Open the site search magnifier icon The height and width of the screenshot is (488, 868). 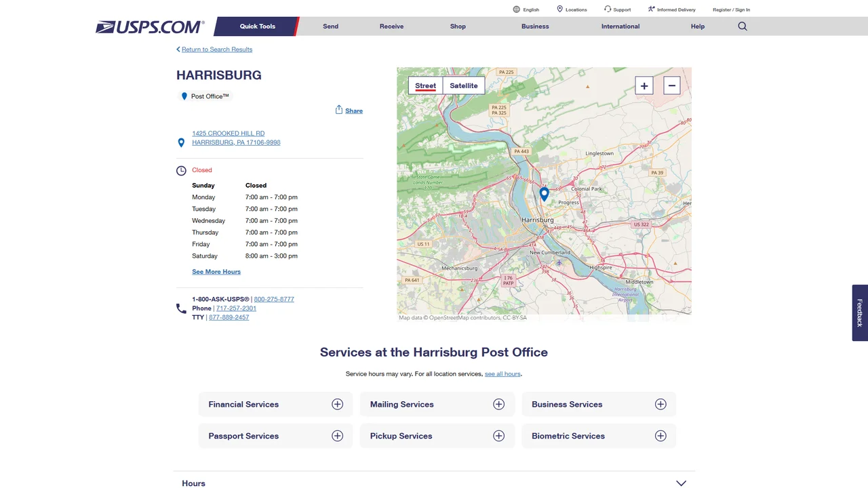tap(743, 26)
